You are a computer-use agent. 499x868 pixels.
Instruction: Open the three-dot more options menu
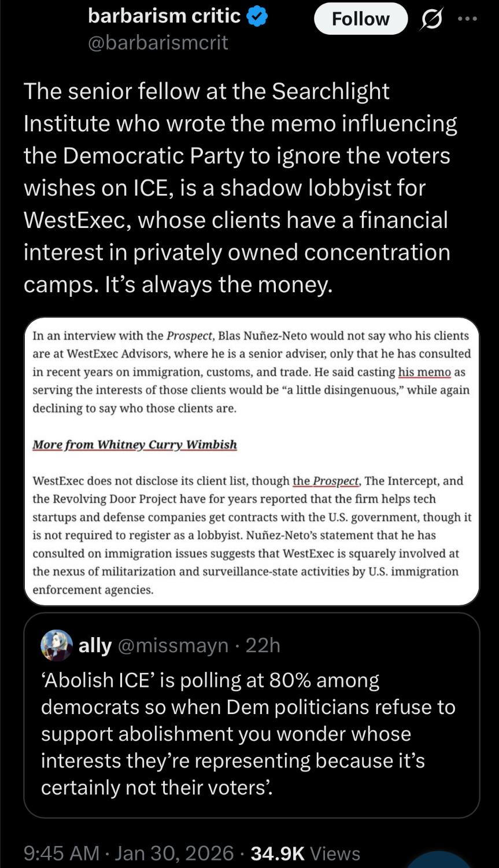click(468, 19)
